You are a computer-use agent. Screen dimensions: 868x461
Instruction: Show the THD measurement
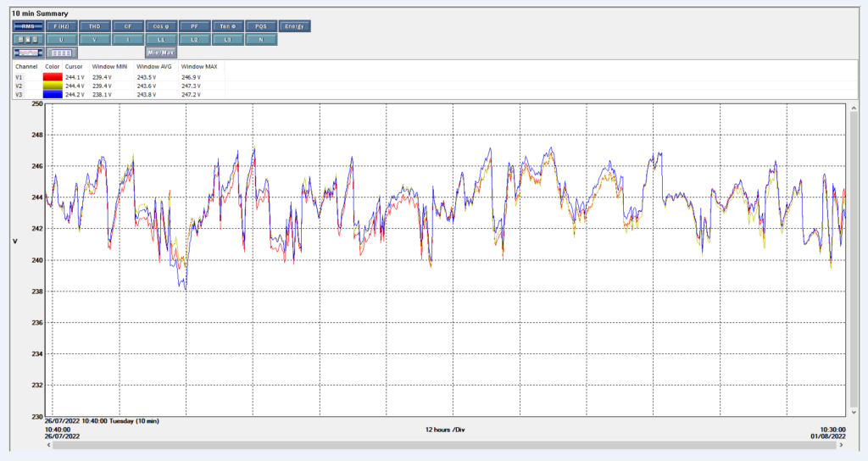click(x=94, y=26)
